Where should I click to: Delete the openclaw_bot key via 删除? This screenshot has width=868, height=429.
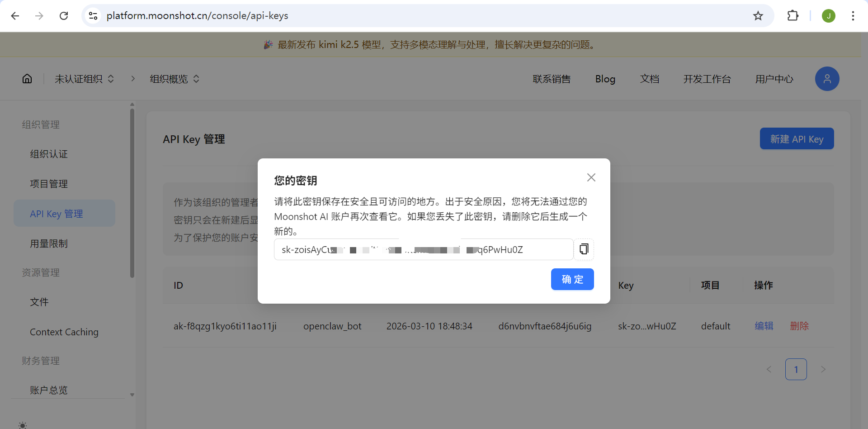point(799,326)
